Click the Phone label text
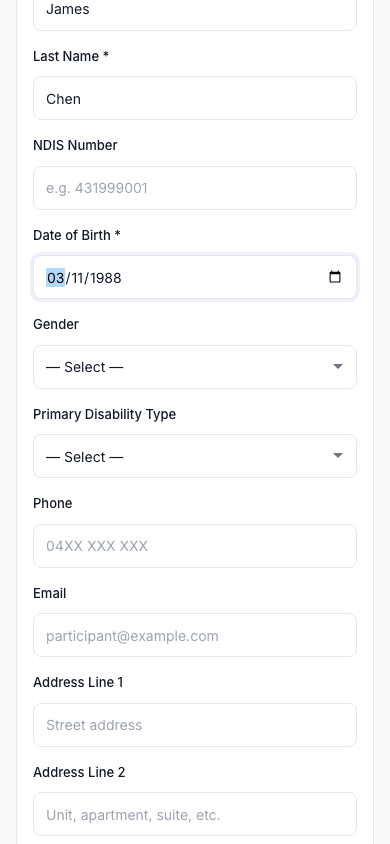This screenshot has height=844, width=390. 53,503
